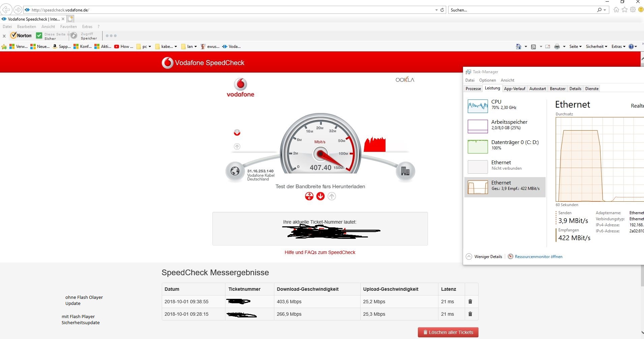Image resolution: width=644 pixels, height=339 pixels.
Task: Open the browser Favoriten menu
Action: pos(68,27)
